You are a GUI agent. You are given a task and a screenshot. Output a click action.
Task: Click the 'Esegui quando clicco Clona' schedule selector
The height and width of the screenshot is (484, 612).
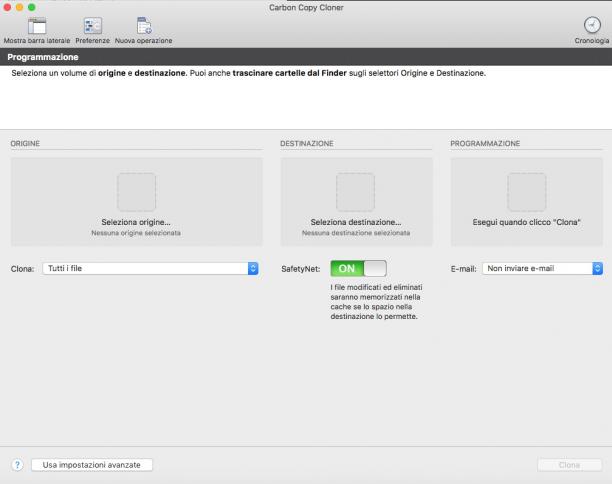pyautogui.click(x=527, y=202)
